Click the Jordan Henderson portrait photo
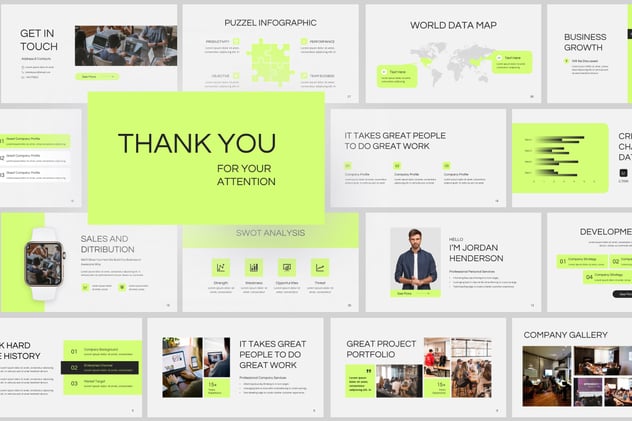Image resolution: width=632 pixels, height=421 pixels. tap(415, 258)
